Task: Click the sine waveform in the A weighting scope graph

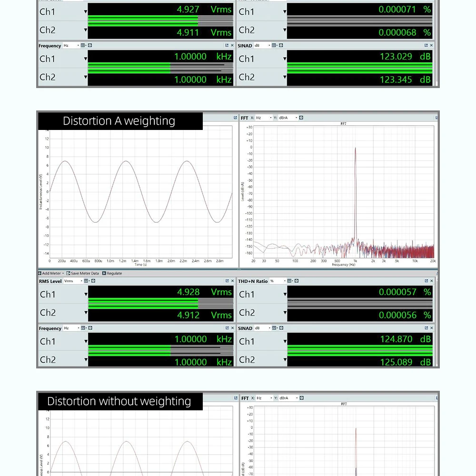Action: [x=141, y=192]
